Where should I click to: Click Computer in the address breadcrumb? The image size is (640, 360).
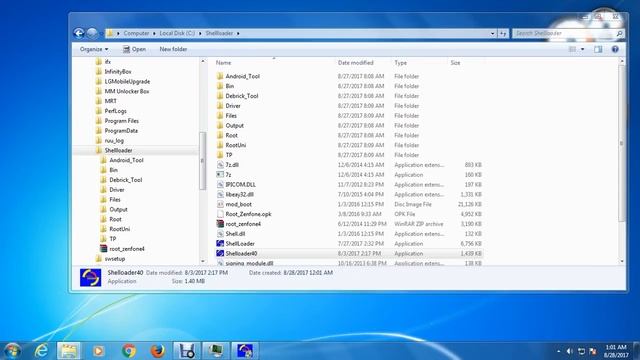136,33
